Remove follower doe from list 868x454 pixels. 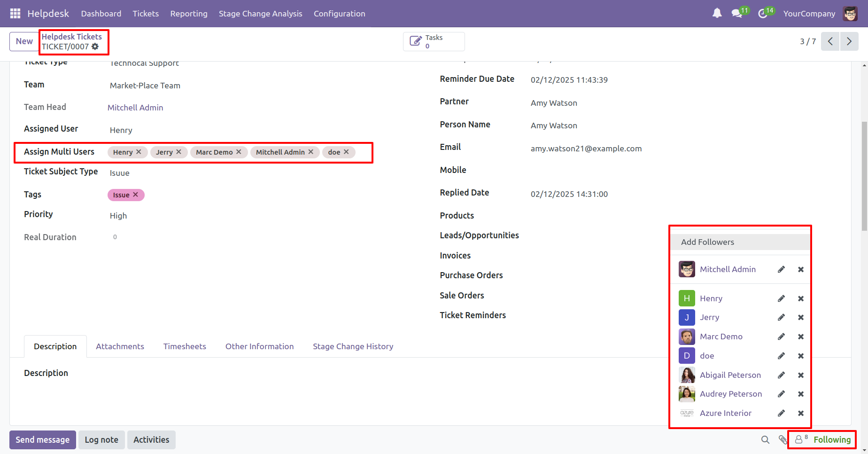pyautogui.click(x=801, y=356)
